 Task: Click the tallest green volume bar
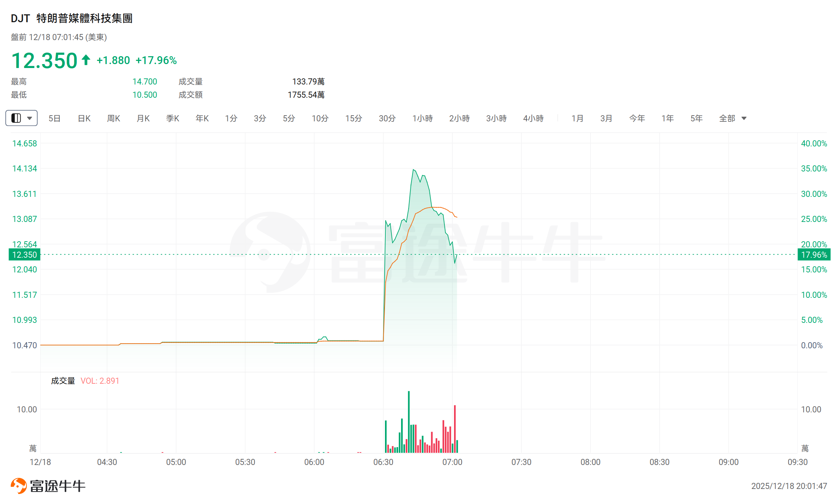point(409,422)
